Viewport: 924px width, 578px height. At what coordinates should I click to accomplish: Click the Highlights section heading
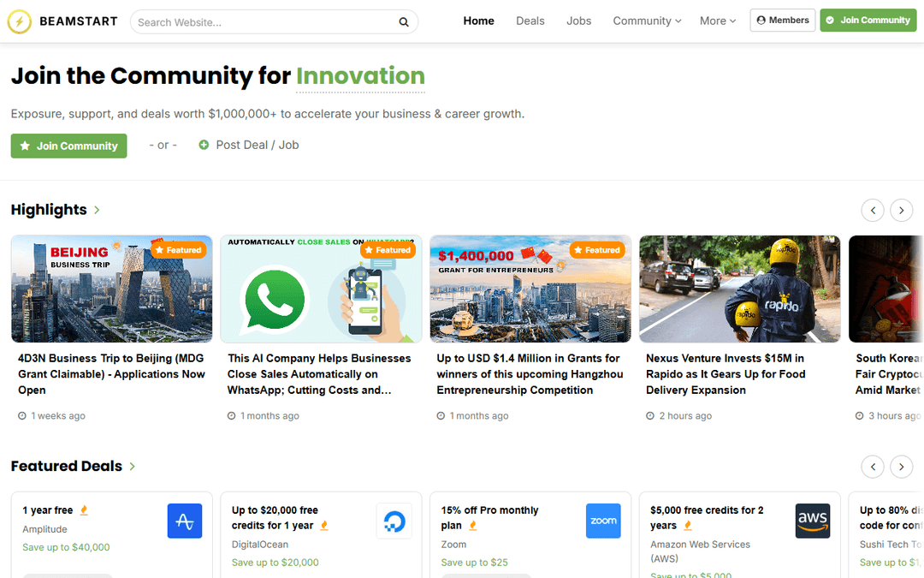pyautogui.click(x=49, y=210)
